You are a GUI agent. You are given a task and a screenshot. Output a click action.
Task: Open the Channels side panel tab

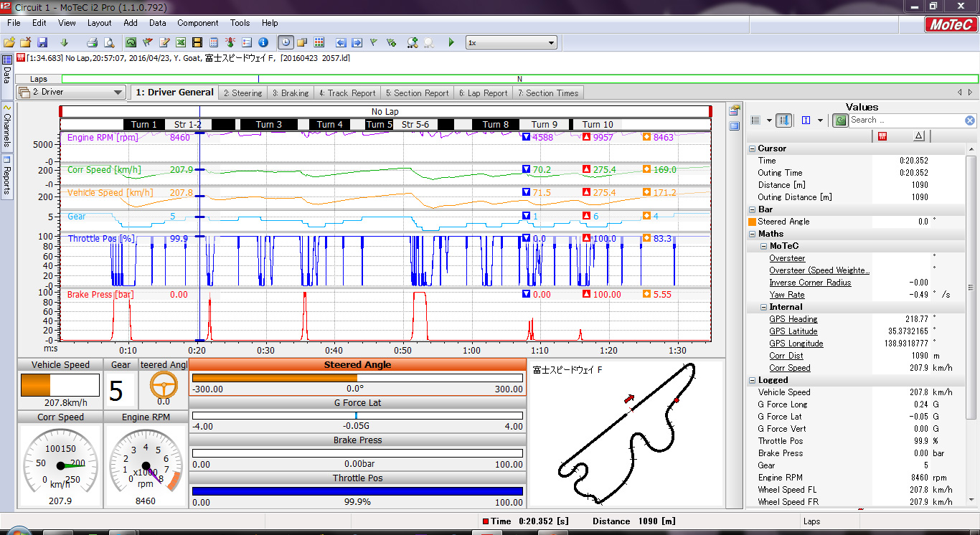(7, 126)
